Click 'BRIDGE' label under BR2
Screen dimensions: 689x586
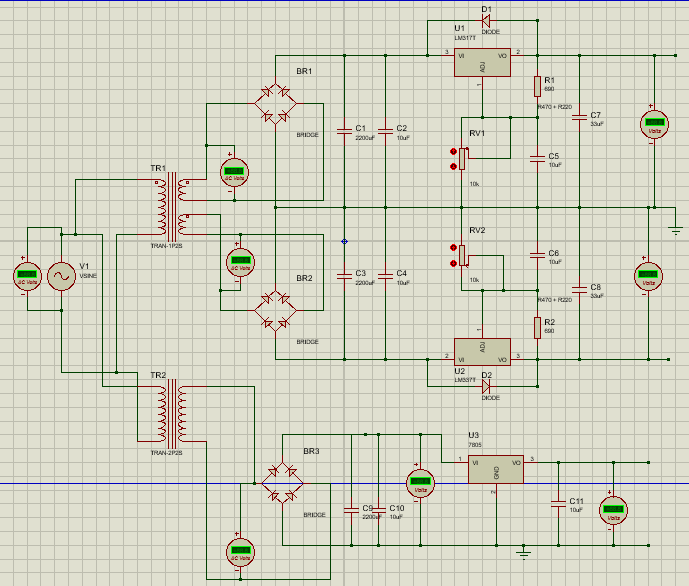point(307,342)
